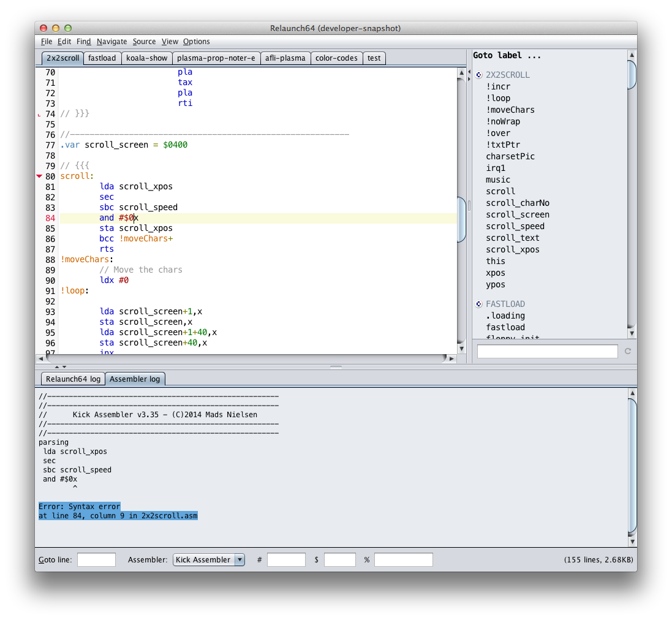Click the FASTLOAD section icon in label list

479,304
